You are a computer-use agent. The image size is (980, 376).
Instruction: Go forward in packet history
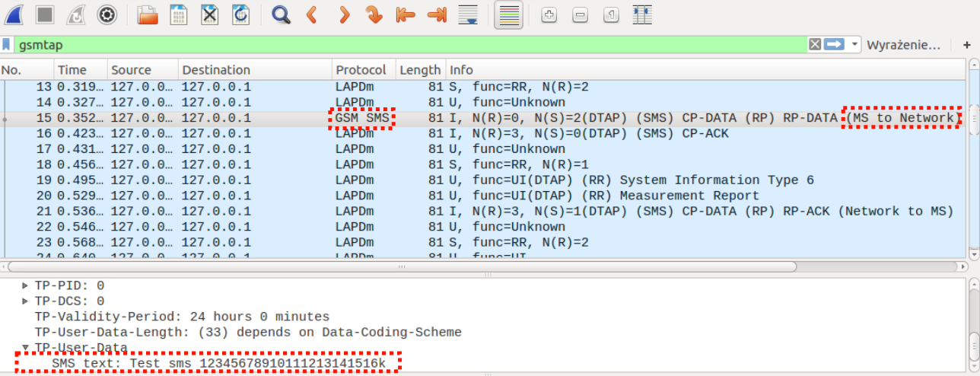[343, 14]
